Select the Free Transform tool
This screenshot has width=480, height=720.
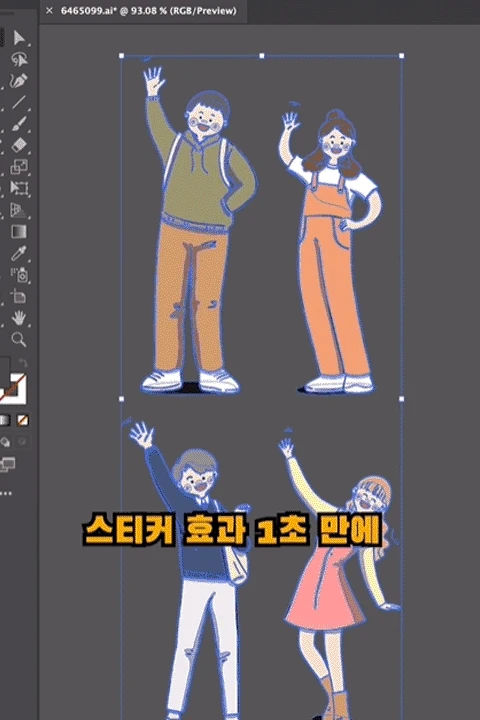tap(19, 188)
